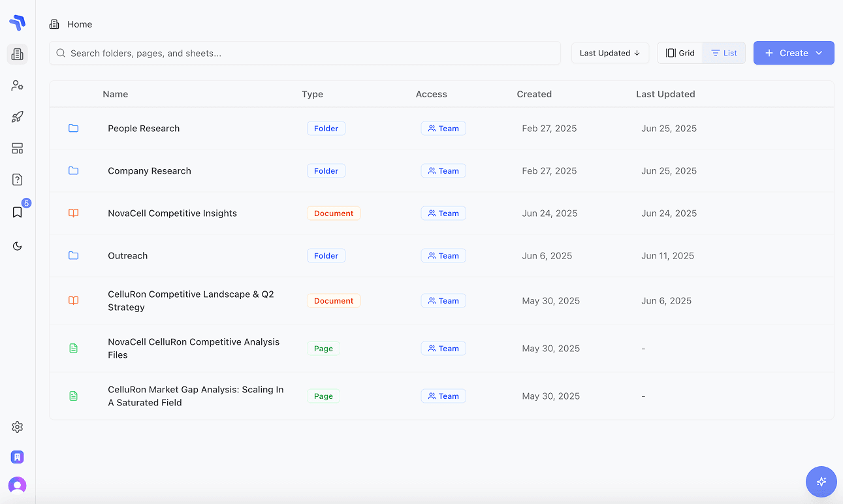843x504 pixels.
Task: Click Folder badge in People Research row
Action: click(326, 129)
